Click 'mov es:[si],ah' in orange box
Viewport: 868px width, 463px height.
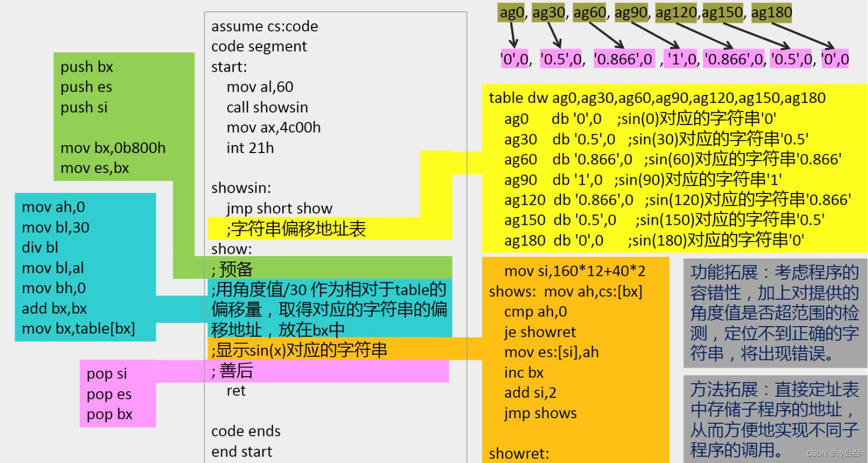click(x=551, y=353)
